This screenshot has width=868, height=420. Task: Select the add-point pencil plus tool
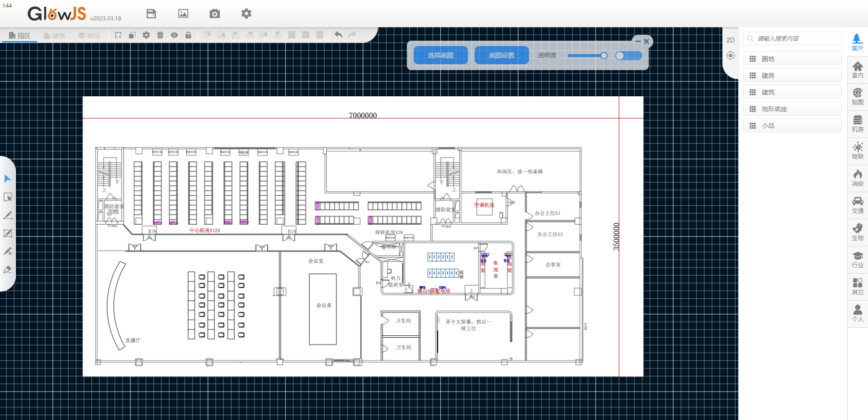[x=8, y=251]
